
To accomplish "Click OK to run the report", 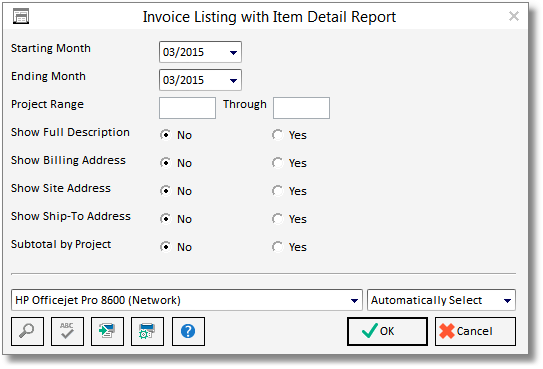I will click(x=387, y=331).
